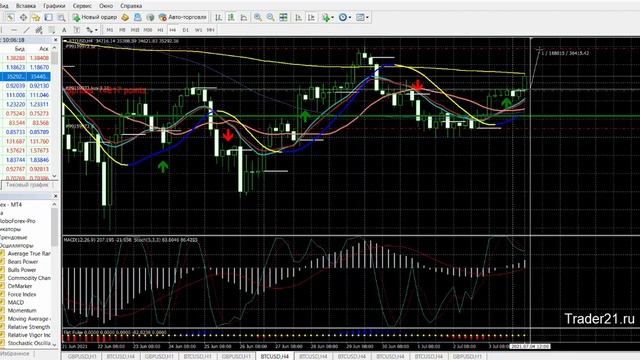Toggle the Navigator star-folder icon
Screen dimensions: 640x360
36,17
